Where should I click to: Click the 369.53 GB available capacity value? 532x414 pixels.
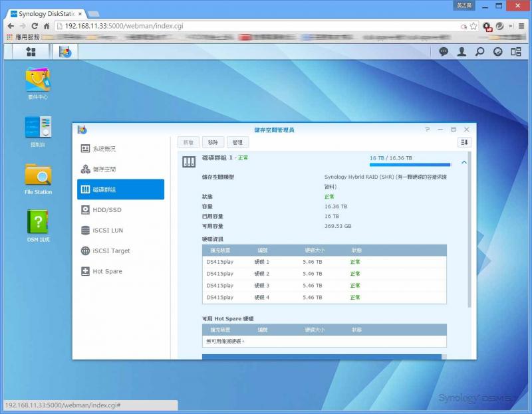(338, 226)
